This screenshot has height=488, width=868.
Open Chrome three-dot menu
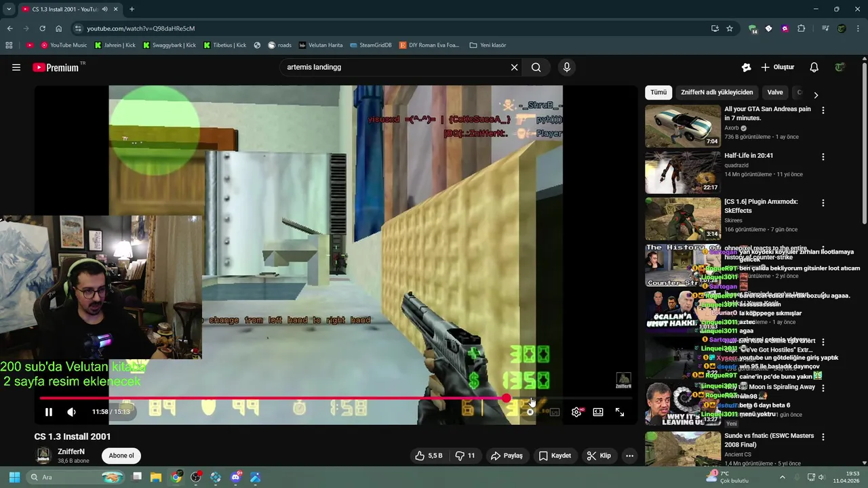tap(858, 28)
